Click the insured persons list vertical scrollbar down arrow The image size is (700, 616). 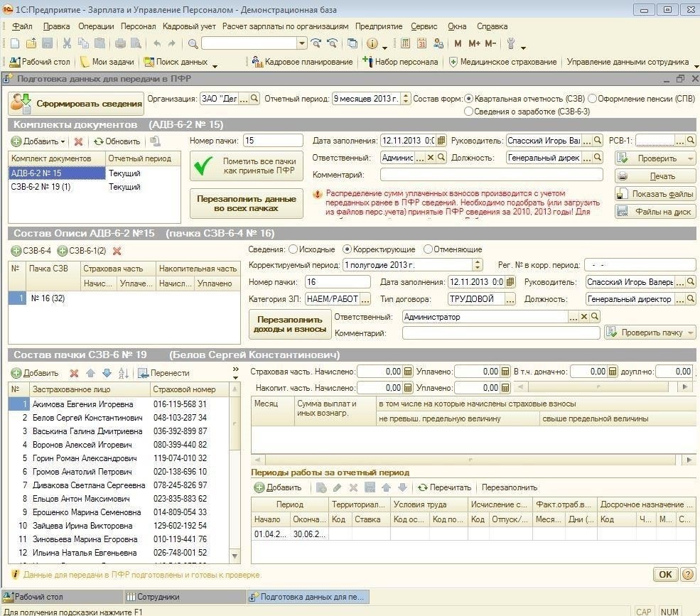[x=235, y=556]
